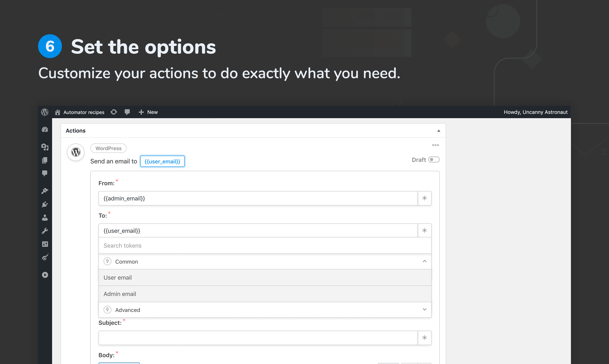Image resolution: width=609 pixels, height=364 pixels.
Task: Click the updates refresh icon in admin bar
Action: pyautogui.click(x=114, y=112)
